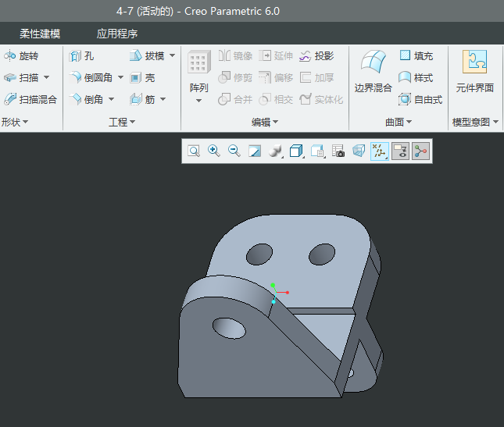Viewport: 504px width, 427px height.
Task: Select the 孔 (Hole) tool
Action: (x=81, y=56)
